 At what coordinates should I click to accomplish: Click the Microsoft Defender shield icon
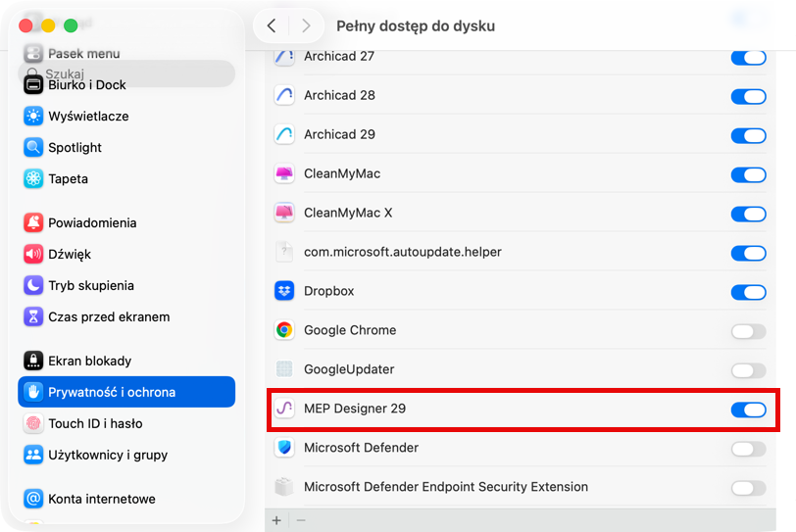pyautogui.click(x=284, y=448)
